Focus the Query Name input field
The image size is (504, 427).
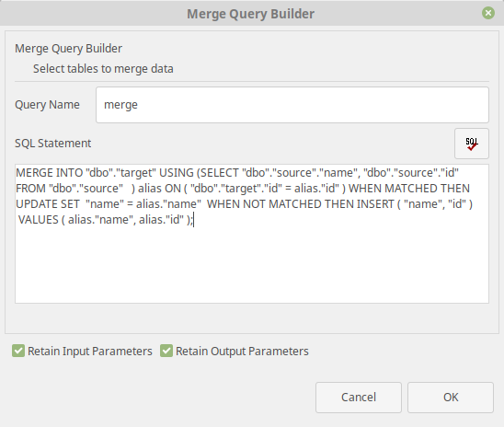click(x=292, y=105)
